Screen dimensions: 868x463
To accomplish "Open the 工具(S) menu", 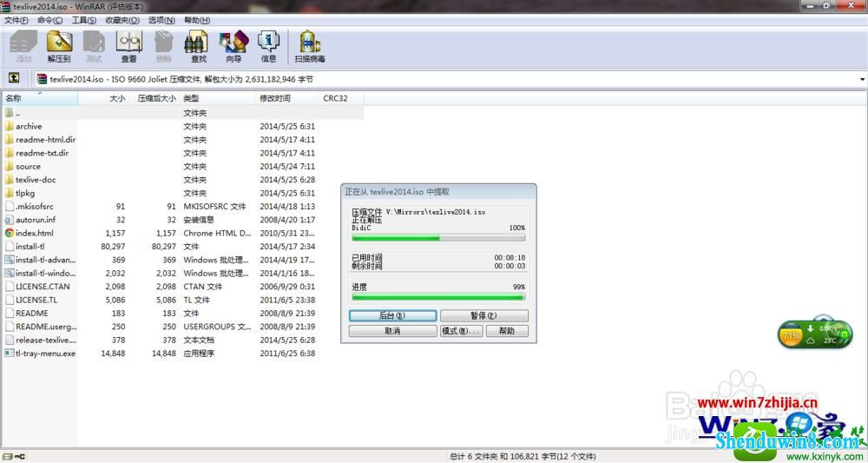I will tap(83, 20).
